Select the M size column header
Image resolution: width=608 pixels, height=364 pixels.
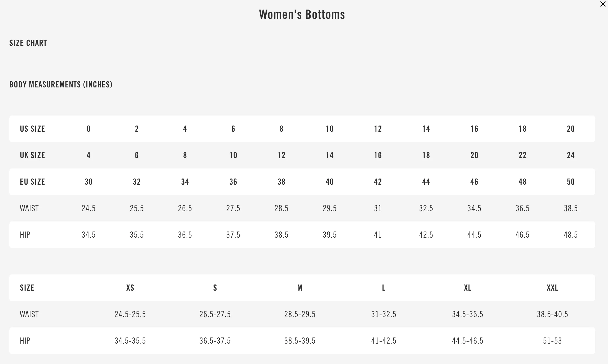tap(300, 288)
